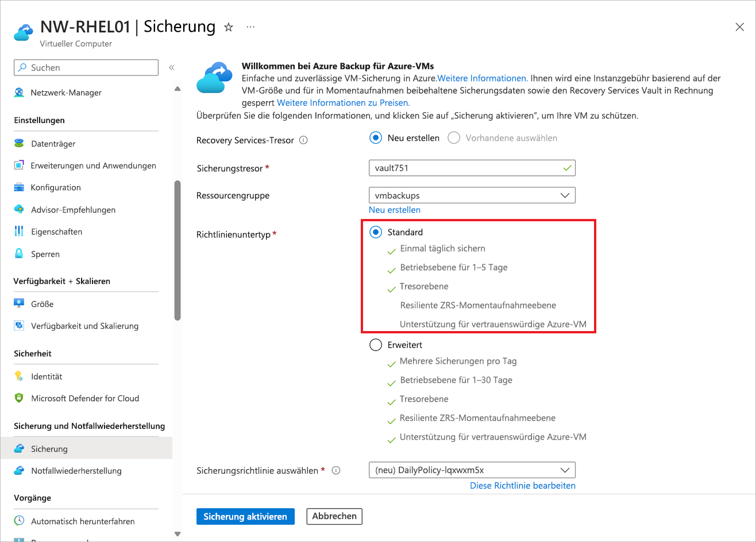This screenshot has width=756, height=542.
Task: Click the Sicherungstresor vault751 input field
Action: [472, 168]
